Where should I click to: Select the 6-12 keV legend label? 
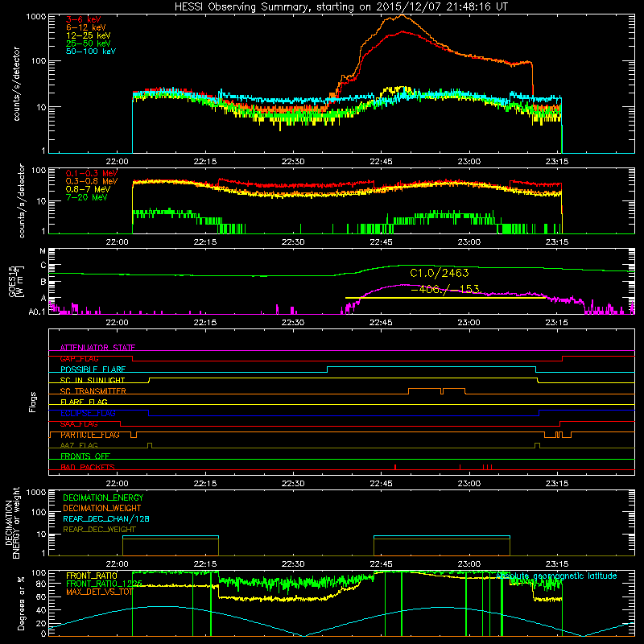click(x=86, y=27)
